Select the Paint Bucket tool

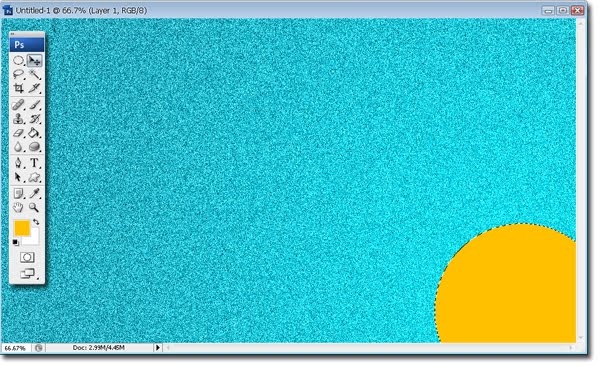click(x=34, y=133)
